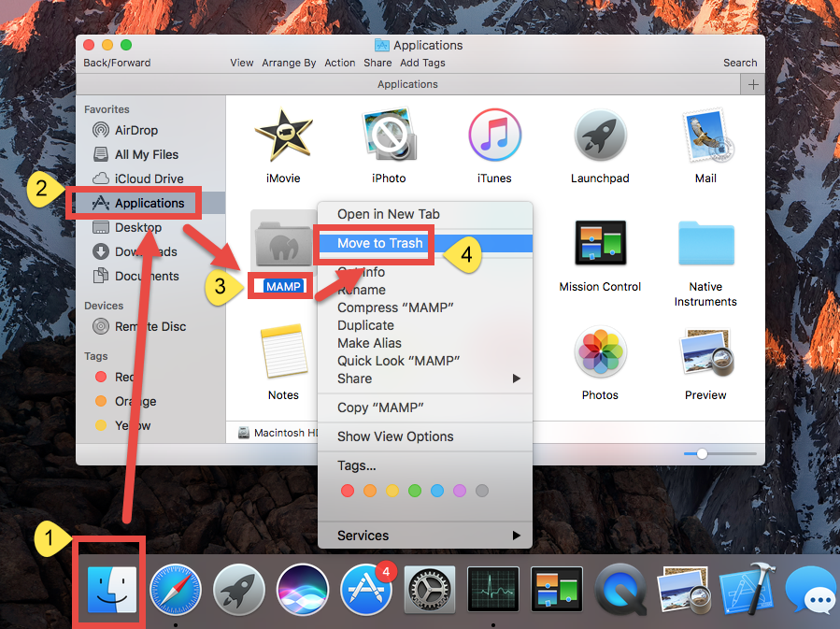Open the Notes app
The image size is (840, 629).
tap(283, 351)
